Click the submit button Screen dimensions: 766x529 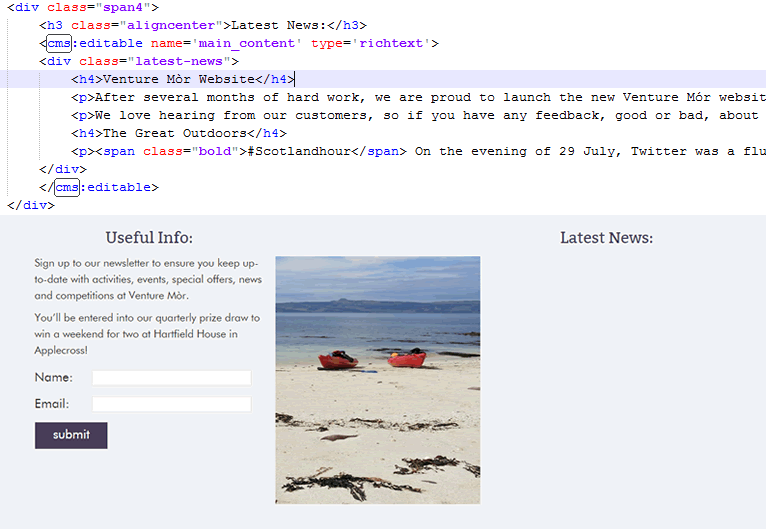pos(71,435)
